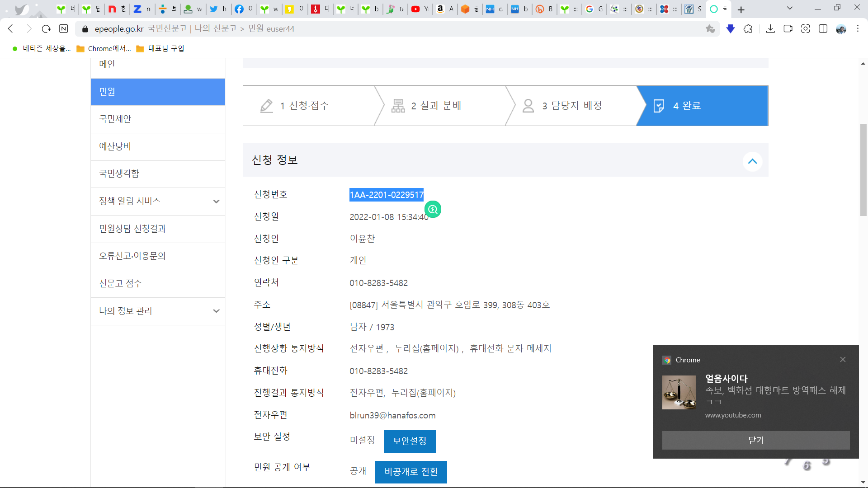Click the email blrun39@hanafos.com
This screenshot has height=488, width=868.
392,415
